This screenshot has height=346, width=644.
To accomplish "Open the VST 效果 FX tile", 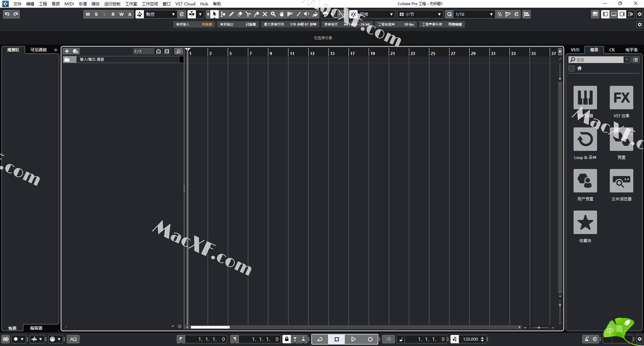I will [621, 98].
